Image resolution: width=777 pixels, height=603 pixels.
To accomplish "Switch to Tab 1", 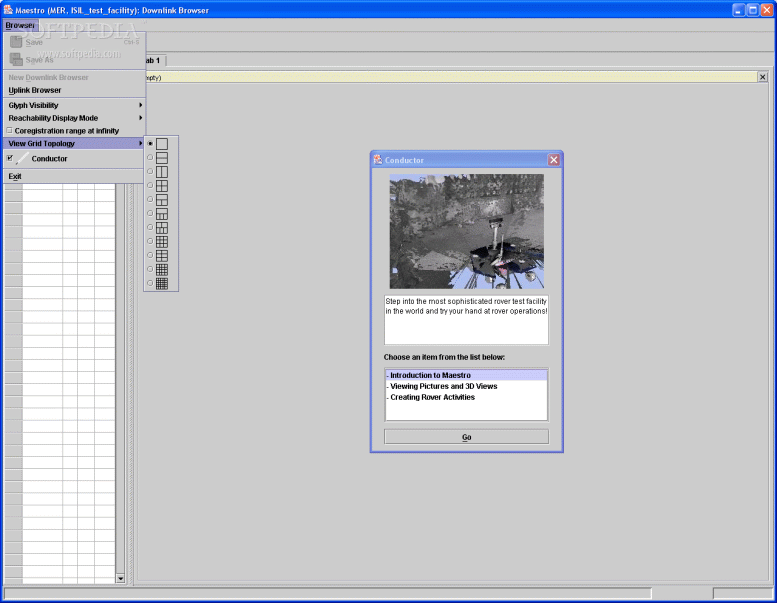I will 155,60.
